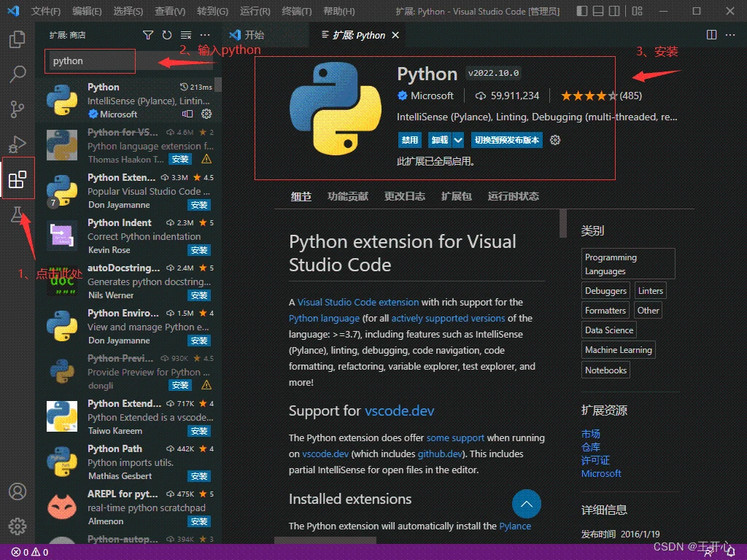Toggle secondary sidebar layout icon

point(614,11)
